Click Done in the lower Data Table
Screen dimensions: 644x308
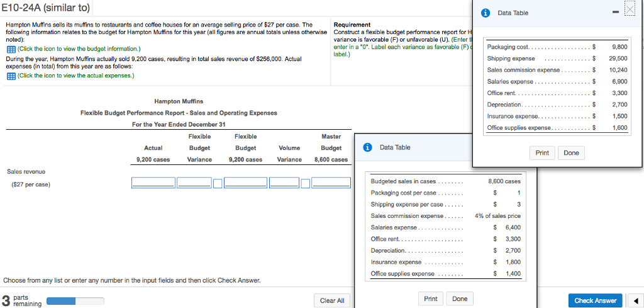pos(460,299)
